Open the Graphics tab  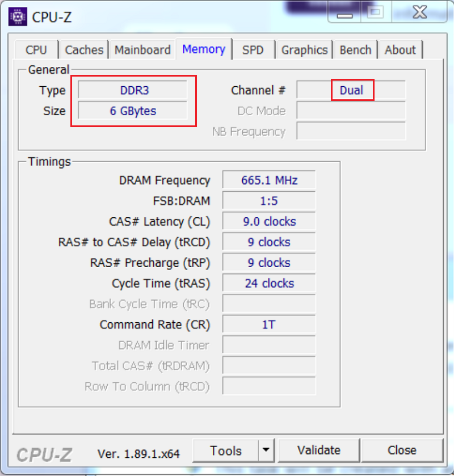tap(304, 50)
